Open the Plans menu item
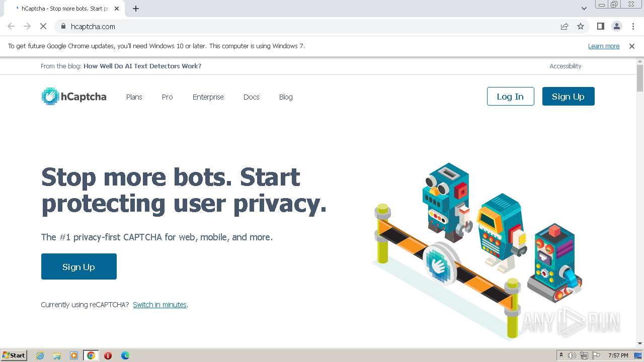644x362 pixels. pos(134,97)
